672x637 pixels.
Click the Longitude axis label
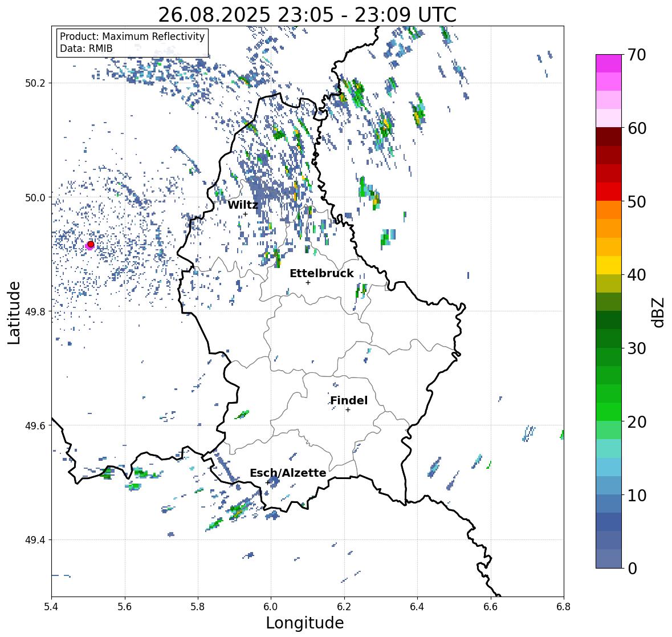tap(305, 623)
